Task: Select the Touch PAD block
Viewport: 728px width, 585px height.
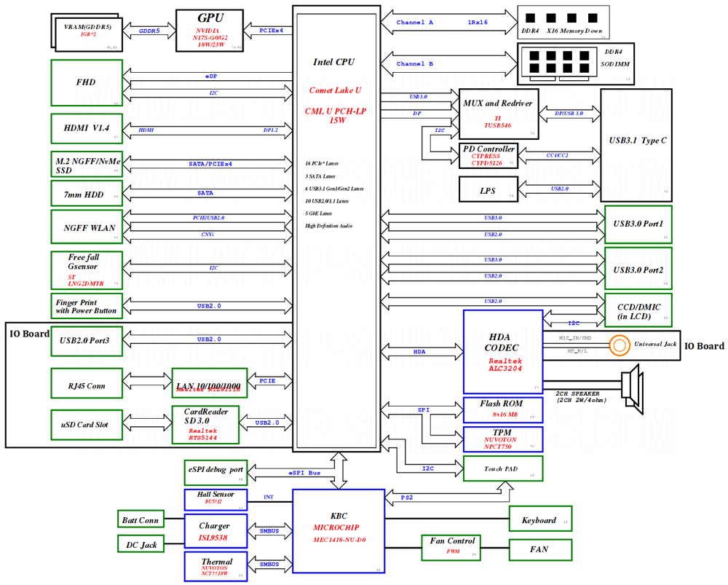Action: click(503, 468)
